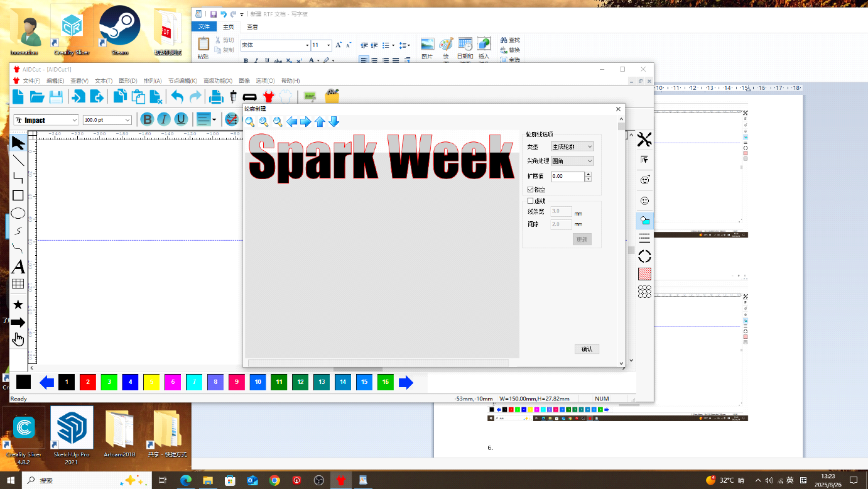Open the 文本(T) menu
Viewport: 868px width, 489px height.
104,81
